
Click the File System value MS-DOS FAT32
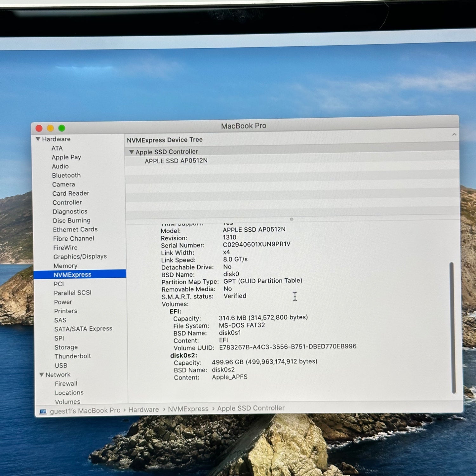coord(242,325)
